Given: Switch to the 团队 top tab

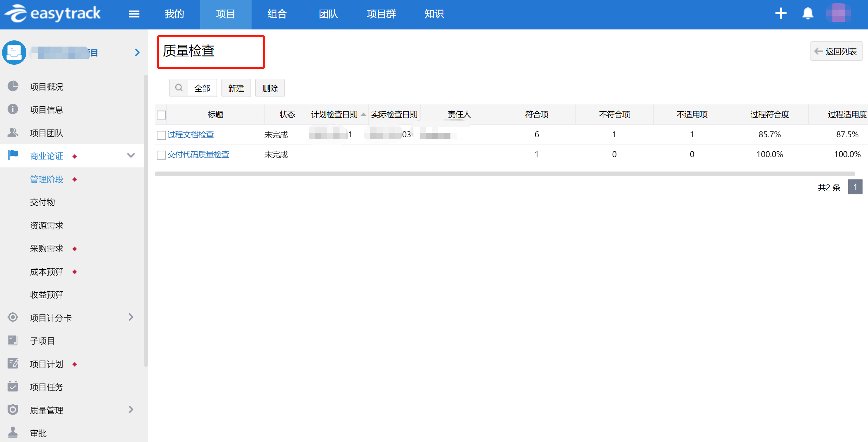Looking at the screenshot, I should click(328, 14).
